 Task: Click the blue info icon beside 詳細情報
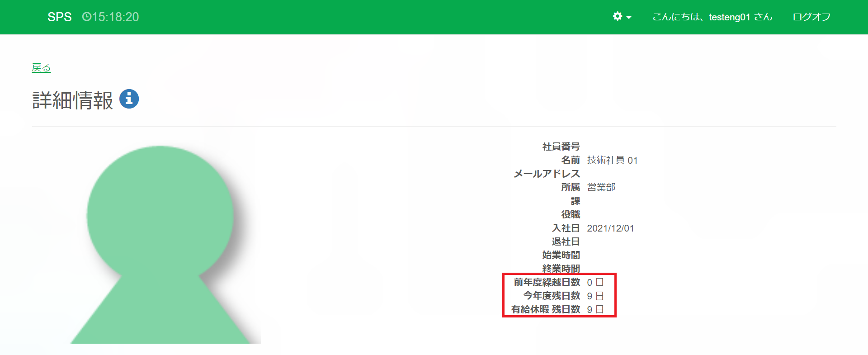click(129, 99)
